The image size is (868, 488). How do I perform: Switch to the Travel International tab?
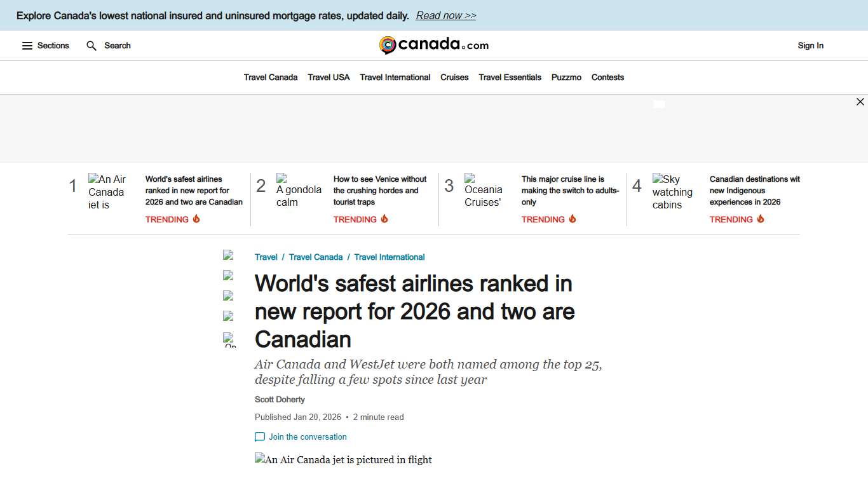click(395, 77)
